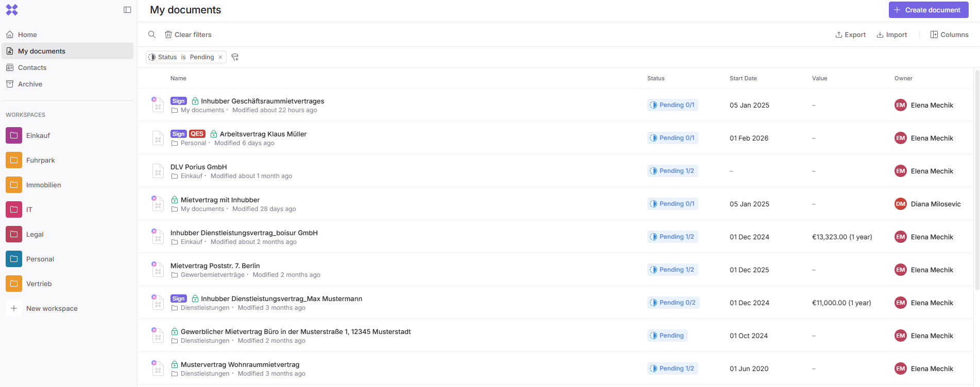
Task: Open the Columns chooser
Action: click(x=949, y=34)
